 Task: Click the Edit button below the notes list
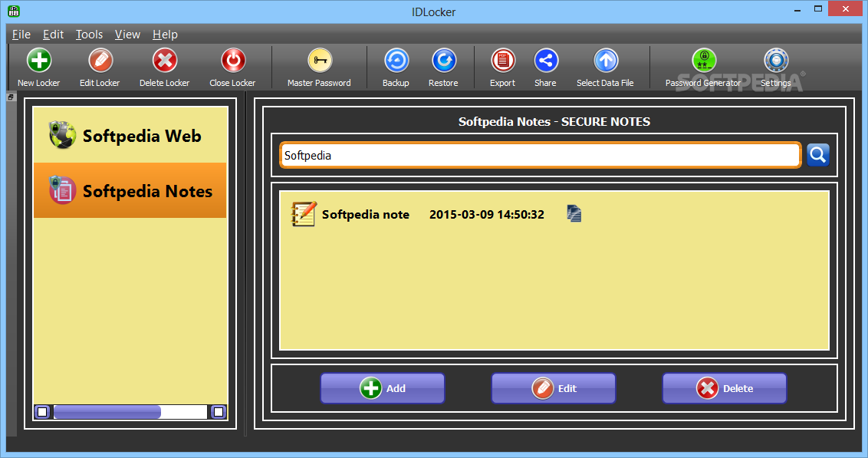[554, 388]
